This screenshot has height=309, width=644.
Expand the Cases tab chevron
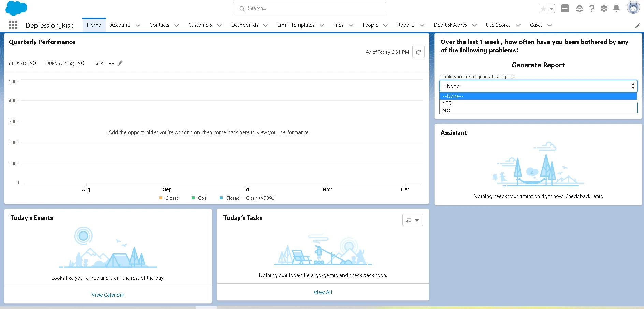[x=550, y=25]
